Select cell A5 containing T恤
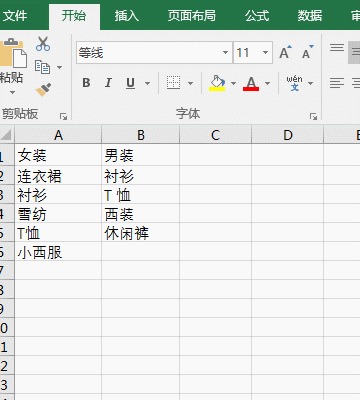Screen dimensions: 360x400 click(58, 233)
